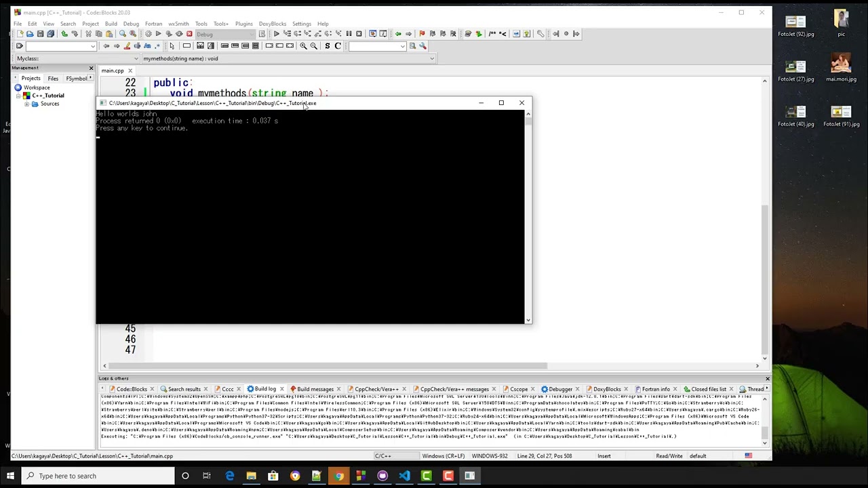This screenshot has height=488, width=868.
Task: Collapse the C++_Tutorial project node
Action: click(x=18, y=96)
